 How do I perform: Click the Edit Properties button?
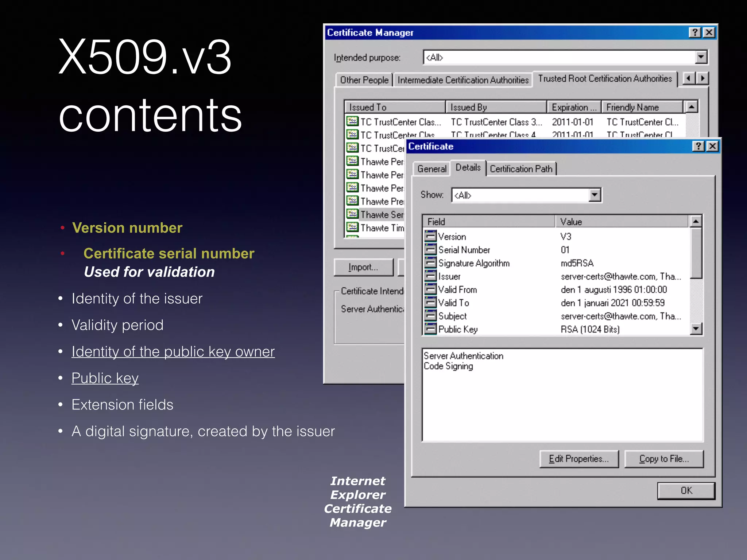click(x=579, y=459)
